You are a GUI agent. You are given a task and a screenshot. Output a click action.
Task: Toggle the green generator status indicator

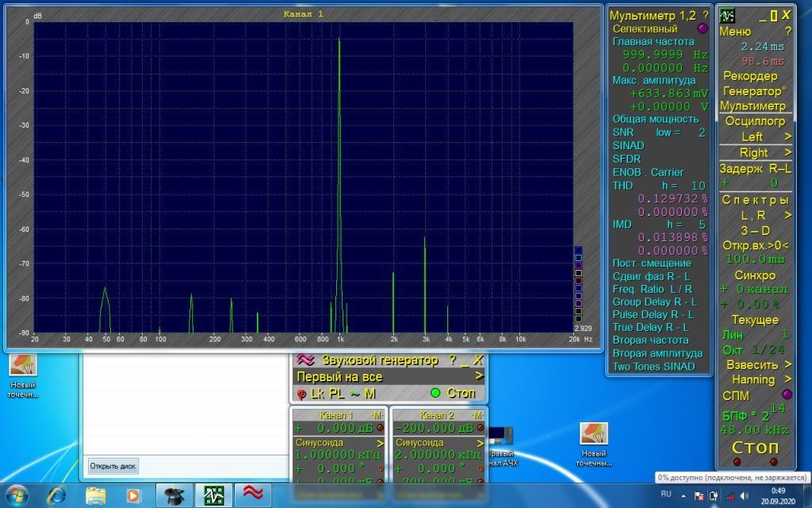pos(435,393)
